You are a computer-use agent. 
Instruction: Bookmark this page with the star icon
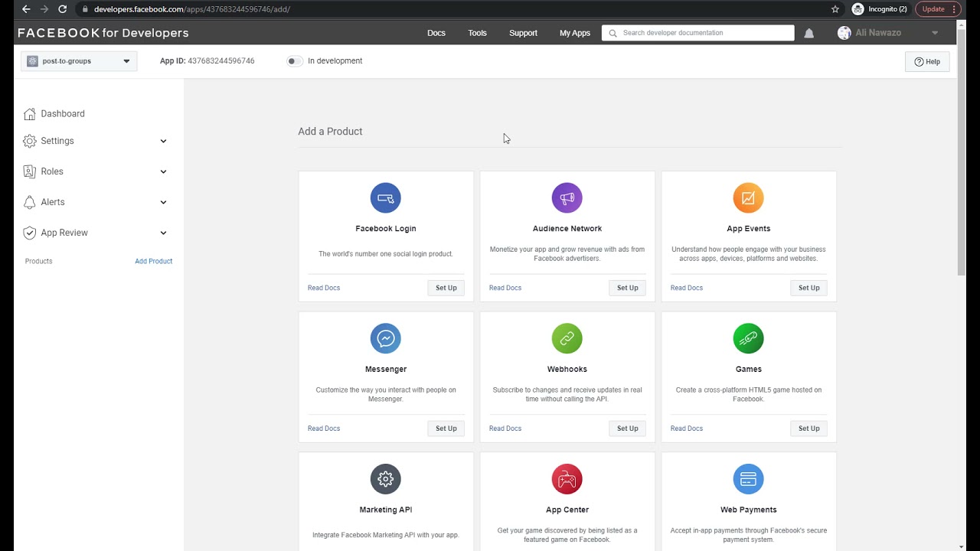[835, 9]
